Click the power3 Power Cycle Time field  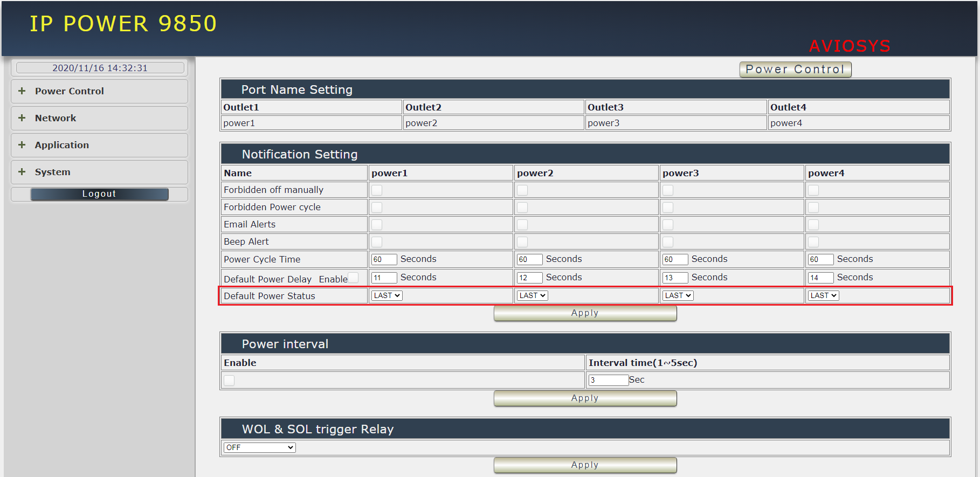(675, 259)
